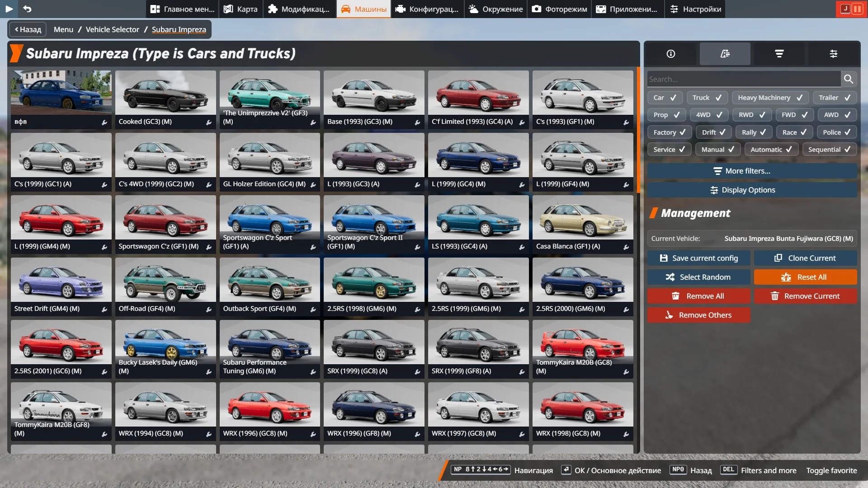Click the Назад back button
Viewport: 868px width, 488px height.
[x=28, y=29]
